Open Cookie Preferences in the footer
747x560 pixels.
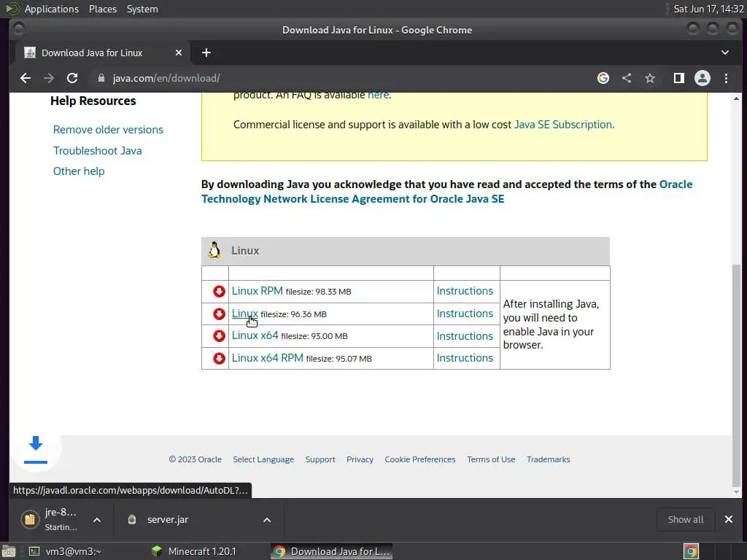tap(420, 459)
